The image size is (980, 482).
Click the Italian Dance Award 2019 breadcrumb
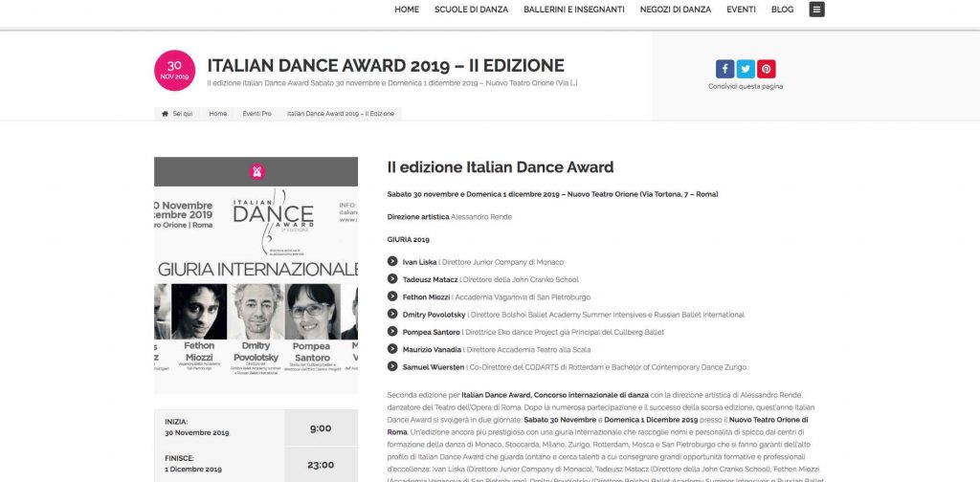coord(341,114)
